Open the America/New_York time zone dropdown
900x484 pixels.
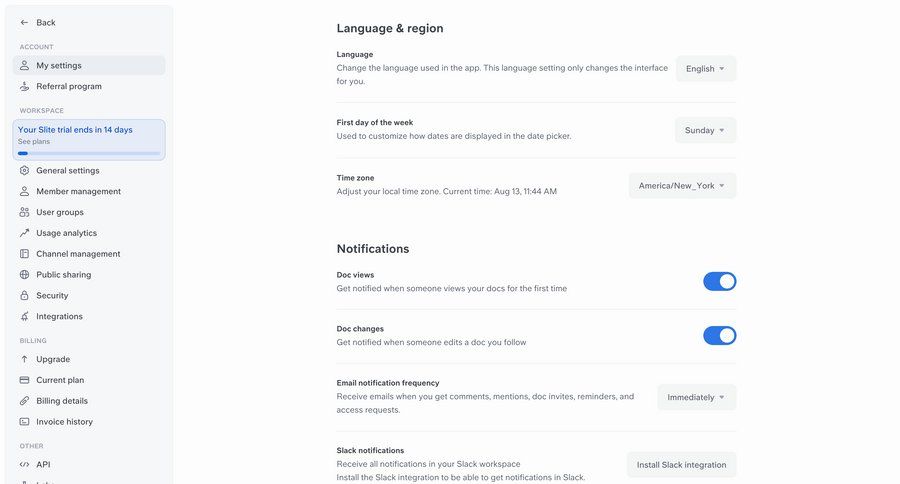pos(682,186)
